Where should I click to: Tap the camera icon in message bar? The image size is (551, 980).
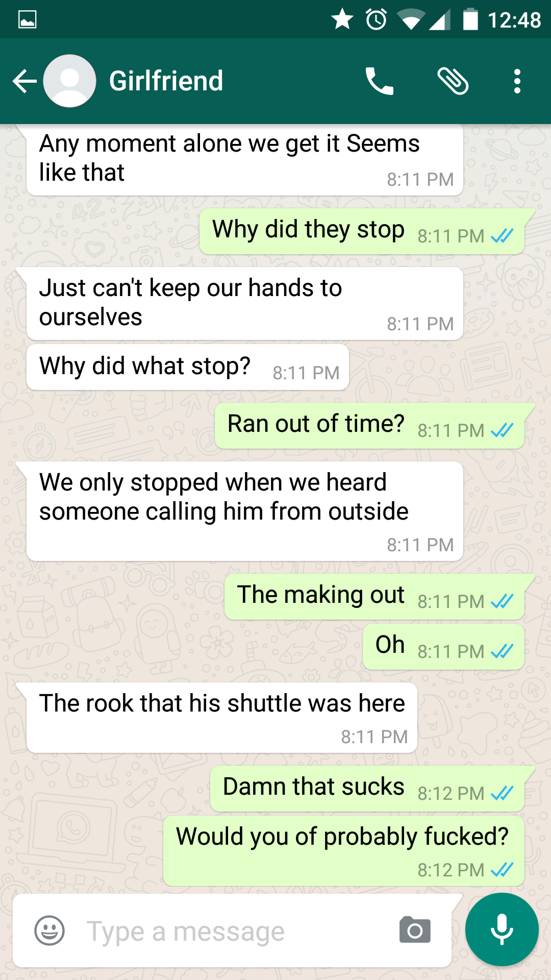[415, 929]
